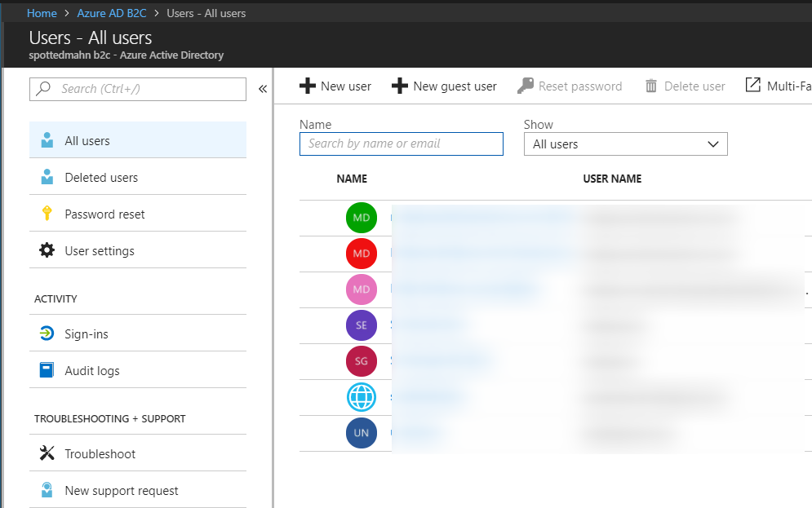Click the Reset password key icon
812x508 pixels.
(526, 86)
